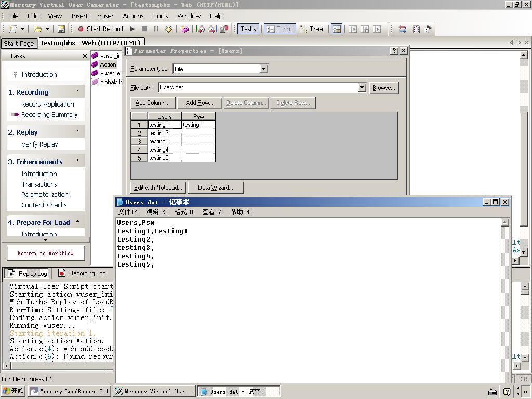Click Return to Workflow button
The height and width of the screenshot is (399, 532).
46,253
